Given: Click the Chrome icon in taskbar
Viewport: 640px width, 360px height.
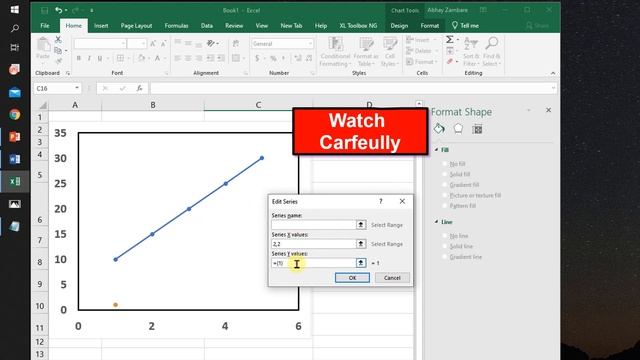Looking at the screenshot, I should (15, 115).
